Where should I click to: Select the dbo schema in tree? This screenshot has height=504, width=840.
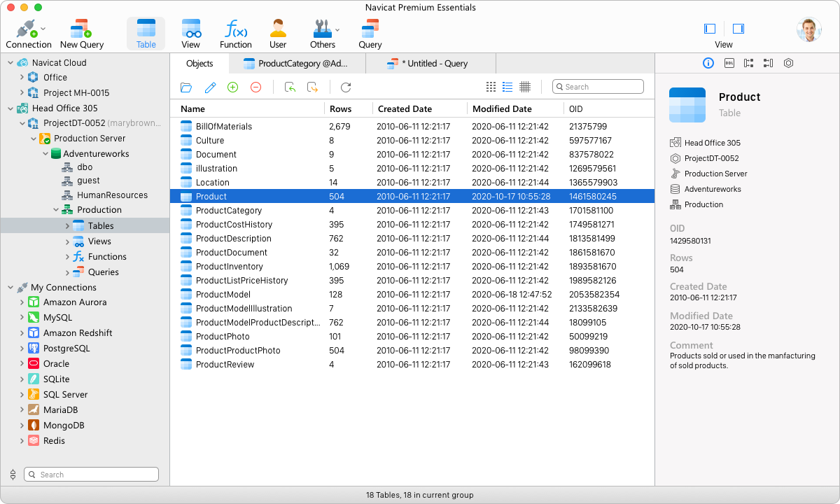click(85, 167)
